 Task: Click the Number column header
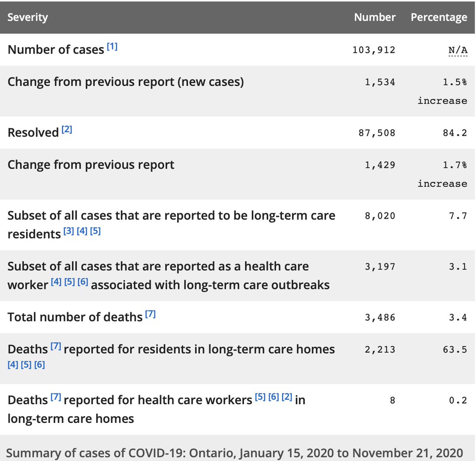pos(375,17)
